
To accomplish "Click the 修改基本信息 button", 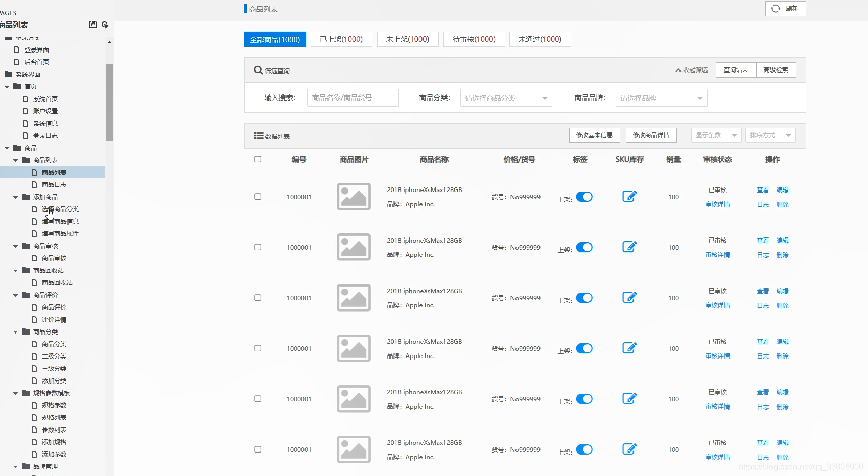I will click(595, 135).
